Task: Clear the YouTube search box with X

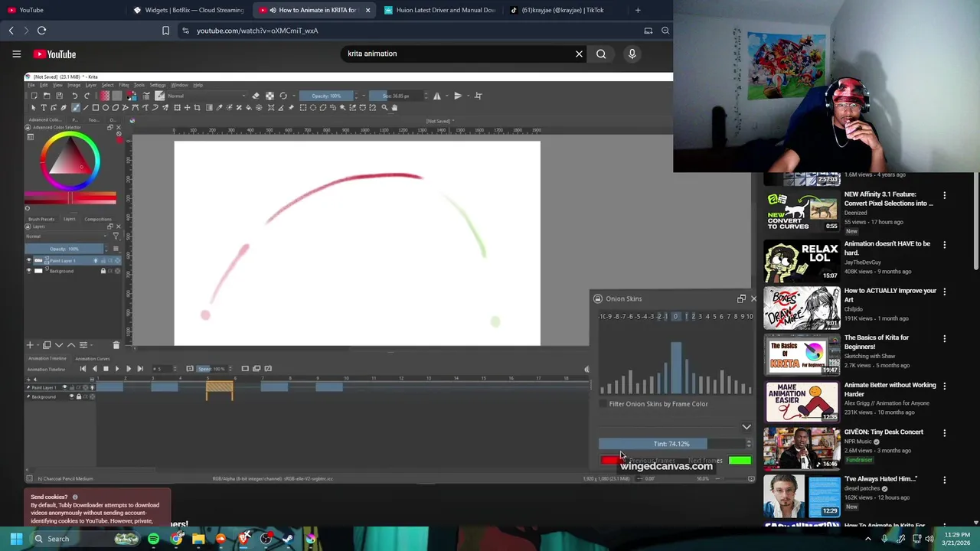Action: tap(579, 54)
